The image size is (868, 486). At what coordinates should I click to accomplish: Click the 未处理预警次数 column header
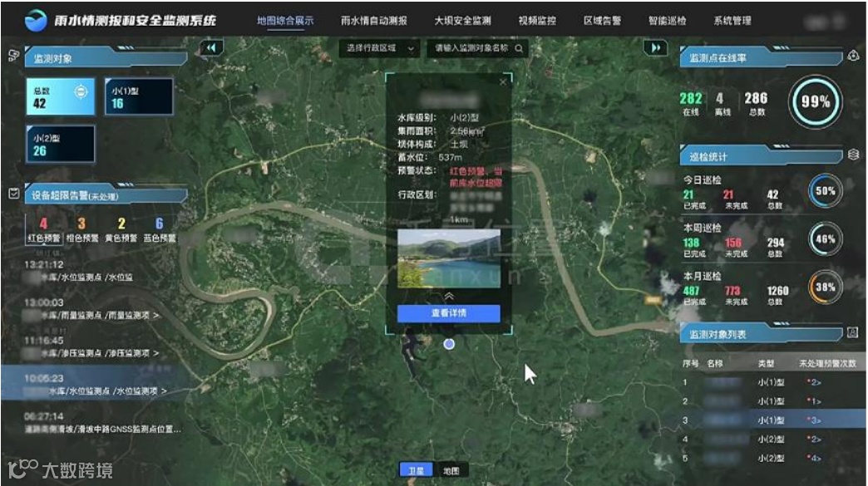pos(827,363)
